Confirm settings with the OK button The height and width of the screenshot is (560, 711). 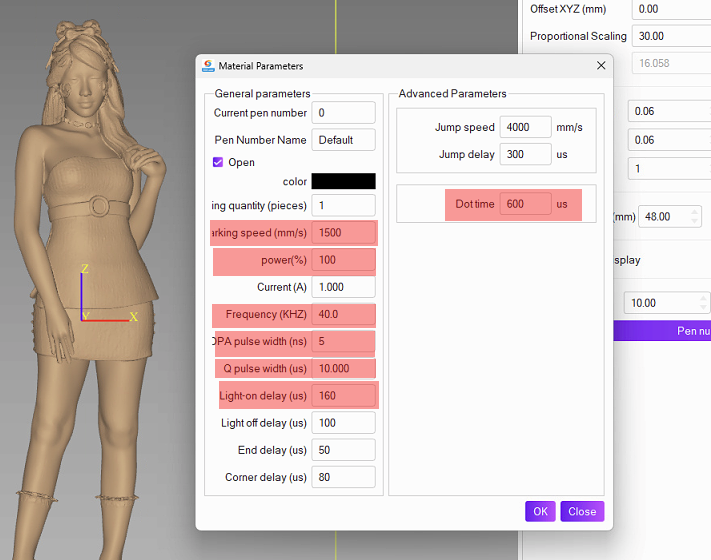click(x=540, y=511)
